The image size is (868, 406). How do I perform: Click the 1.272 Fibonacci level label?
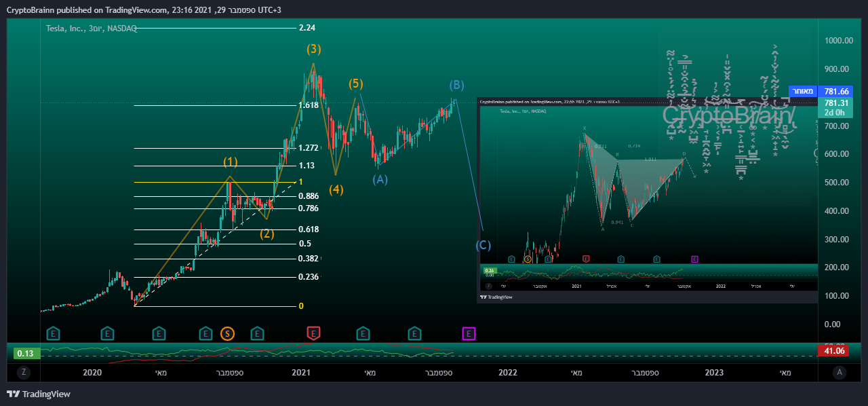click(x=309, y=148)
